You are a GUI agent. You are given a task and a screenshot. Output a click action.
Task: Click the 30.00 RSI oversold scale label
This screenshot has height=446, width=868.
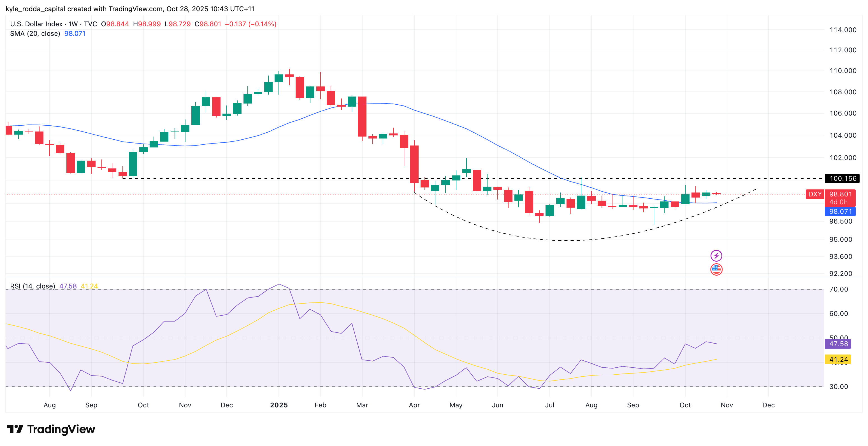[x=838, y=386]
